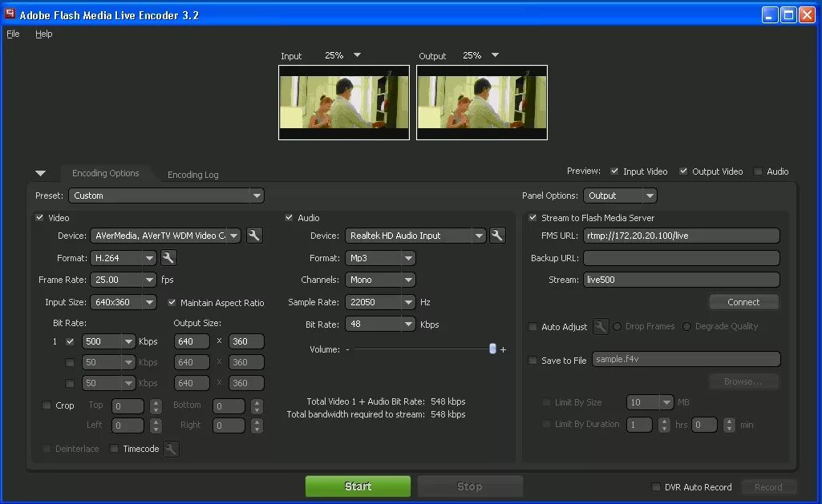
Task: Open the Sample Rate dropdown
Action: [380, 302]
